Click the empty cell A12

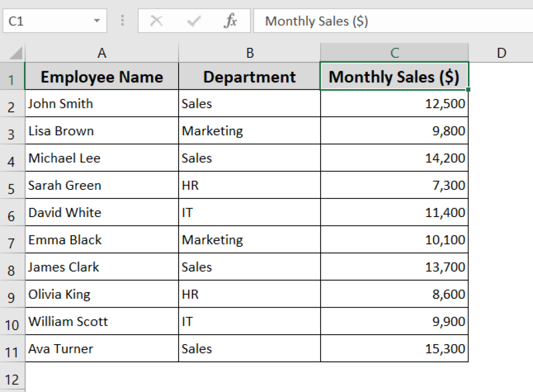tap(101, 376)
